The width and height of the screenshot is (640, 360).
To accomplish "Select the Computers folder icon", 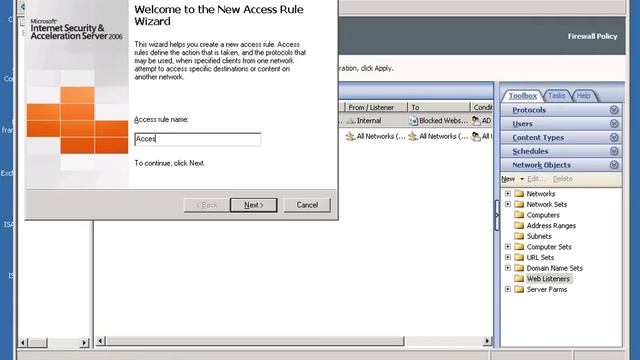I will tap(519, 215).
